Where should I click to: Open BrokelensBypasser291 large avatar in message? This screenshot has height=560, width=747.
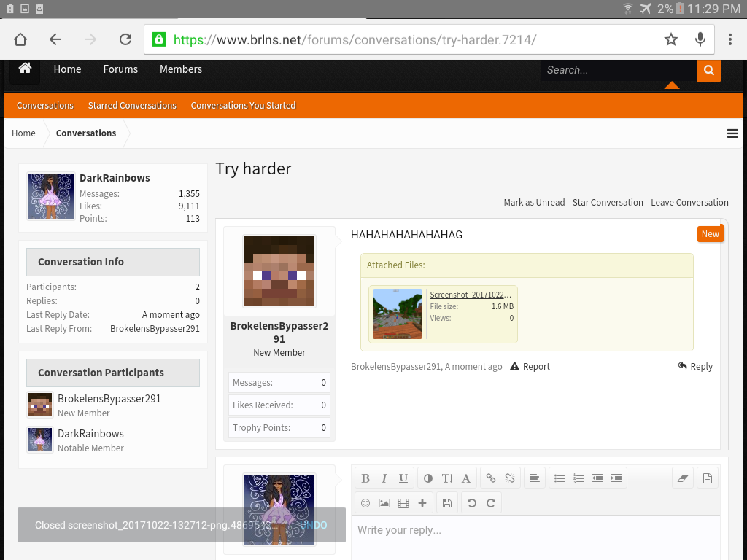coord(279,271)
